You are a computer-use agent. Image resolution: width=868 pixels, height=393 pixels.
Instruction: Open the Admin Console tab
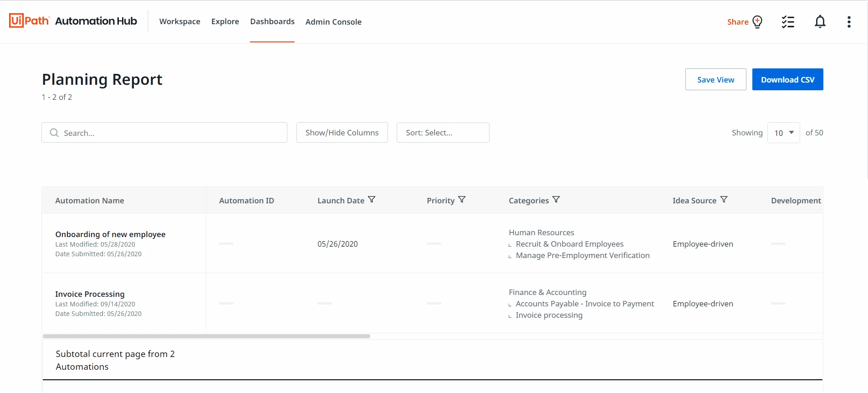click(x=333, y=22)
